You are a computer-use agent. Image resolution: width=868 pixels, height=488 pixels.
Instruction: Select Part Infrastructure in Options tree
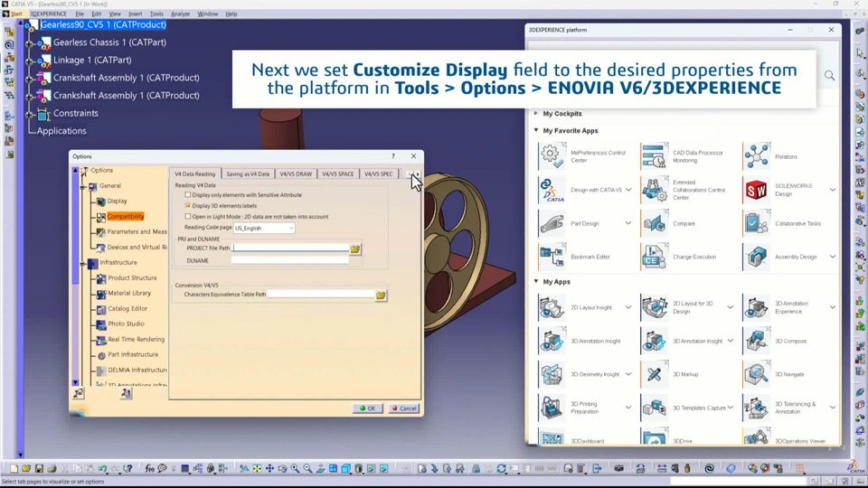pos(133,354)
